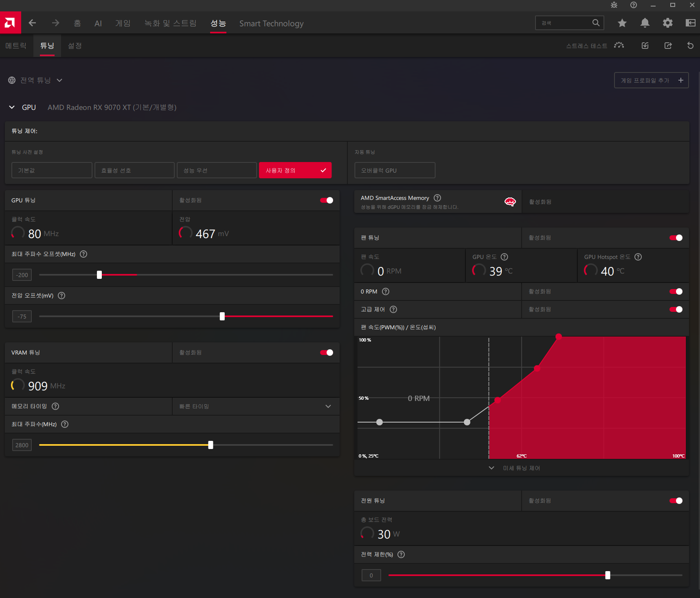Image resolution: width=700 pixels, height=598 pixels.
Task: Click the -75 voltage offset input box
Action: click(x=22, y=316)
